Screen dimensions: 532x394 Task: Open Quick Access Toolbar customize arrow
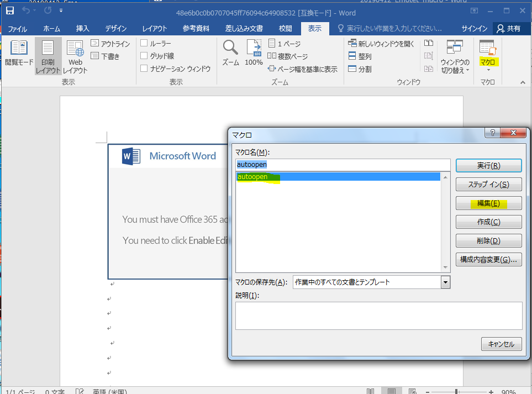(61, 11)
